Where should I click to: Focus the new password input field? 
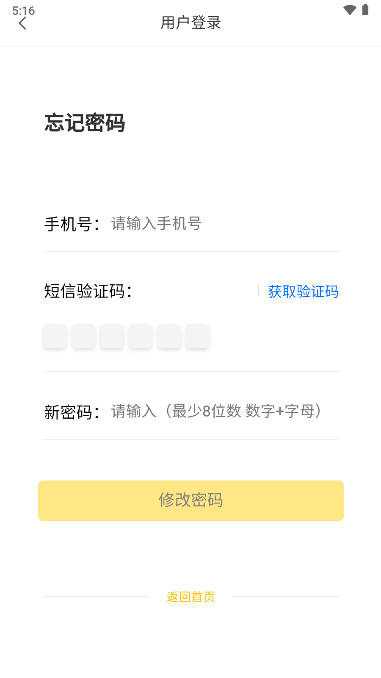coord(225,411)
